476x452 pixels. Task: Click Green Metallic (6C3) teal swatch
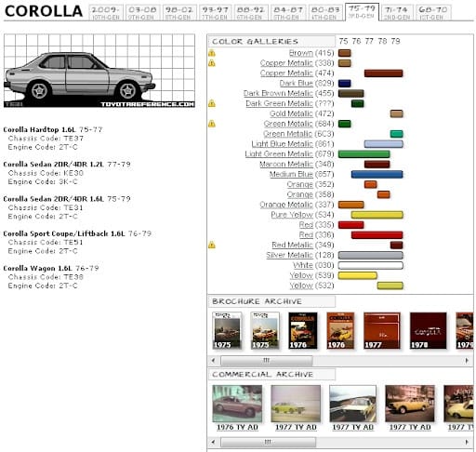tap(397, 134)
